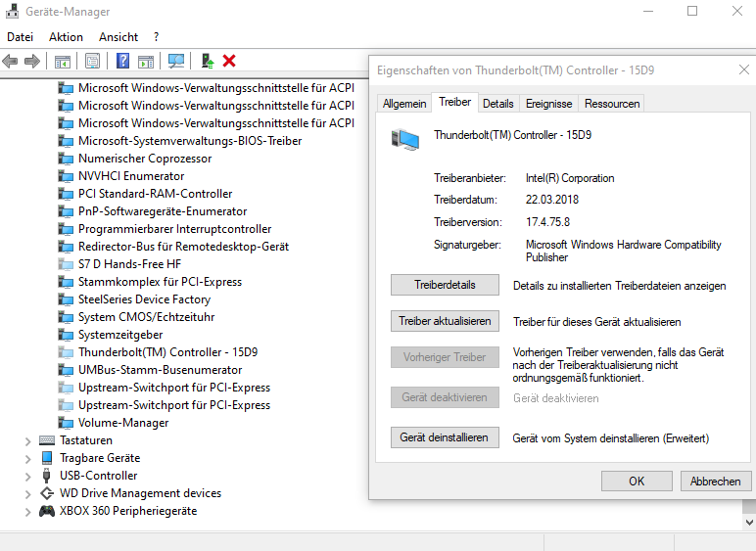
Task: Click the Gerät deinstallieren button
Action: (x=445, y=437)
